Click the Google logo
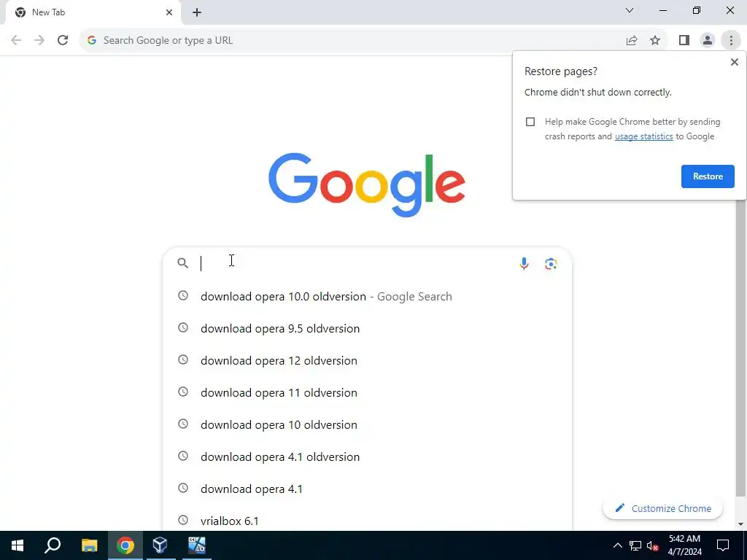The image size is (747, 560). point(366,184)
